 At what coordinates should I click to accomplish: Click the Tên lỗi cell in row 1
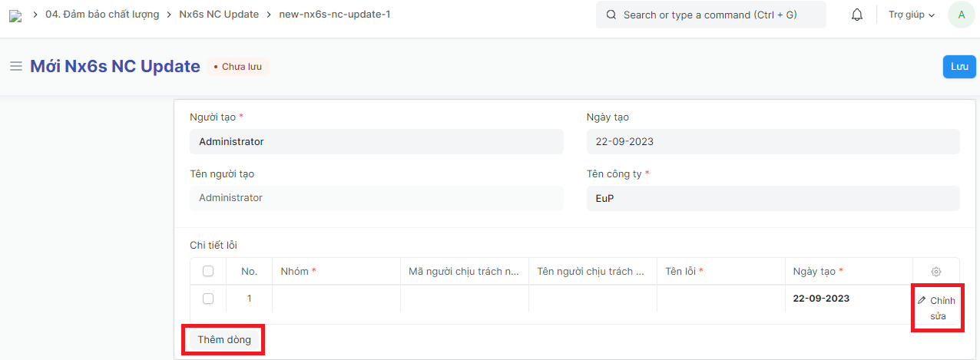pyautogui.click(x=720, y=299)
